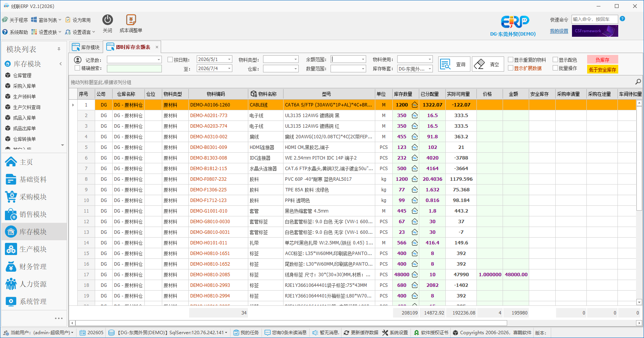The height and width of the screenshot is (338, 644).
Task: Open the 财务管理 navigation item
Action: (x=34, y=267)
